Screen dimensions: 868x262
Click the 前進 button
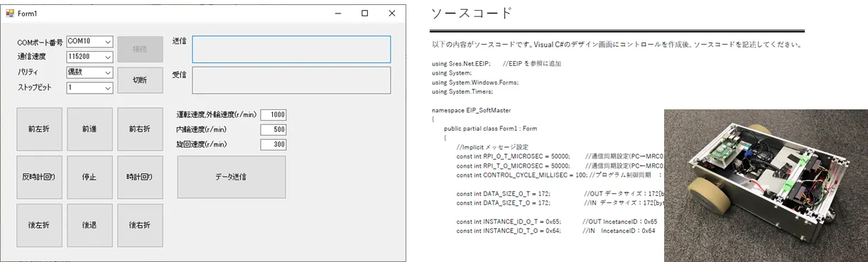pyautogui.click(x=89, y=129)
